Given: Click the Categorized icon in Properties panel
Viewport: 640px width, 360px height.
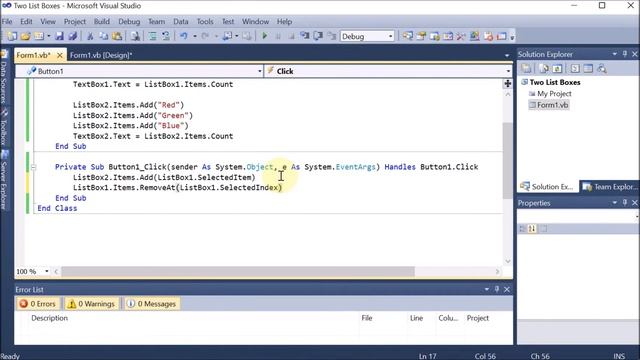Looking at the screenshot, I should click(x=522, y=229).
